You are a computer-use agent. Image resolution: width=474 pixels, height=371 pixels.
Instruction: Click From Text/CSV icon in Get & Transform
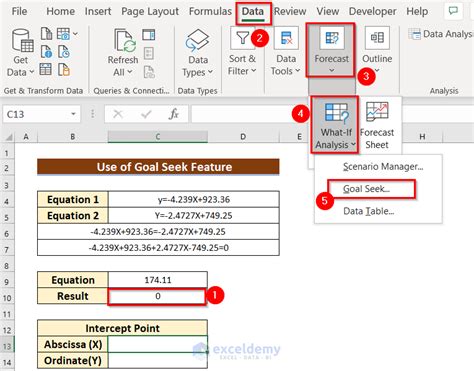pos(47,34)
